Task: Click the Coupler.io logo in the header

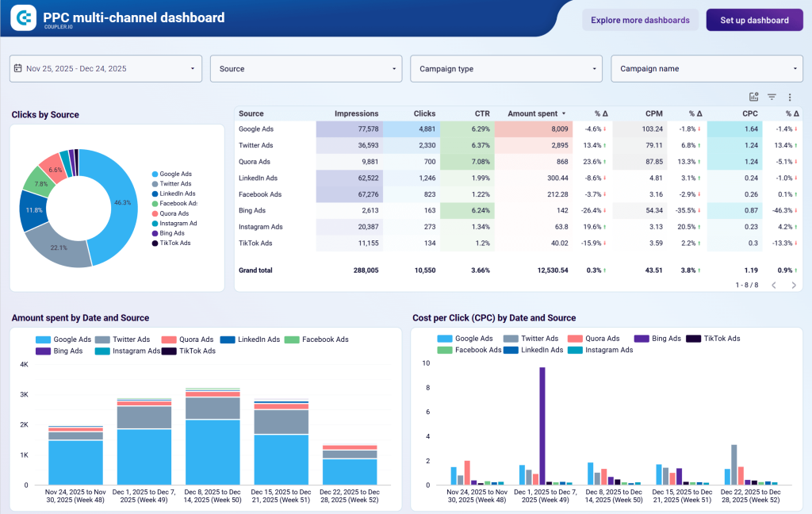Action: [x=23, y=17]
